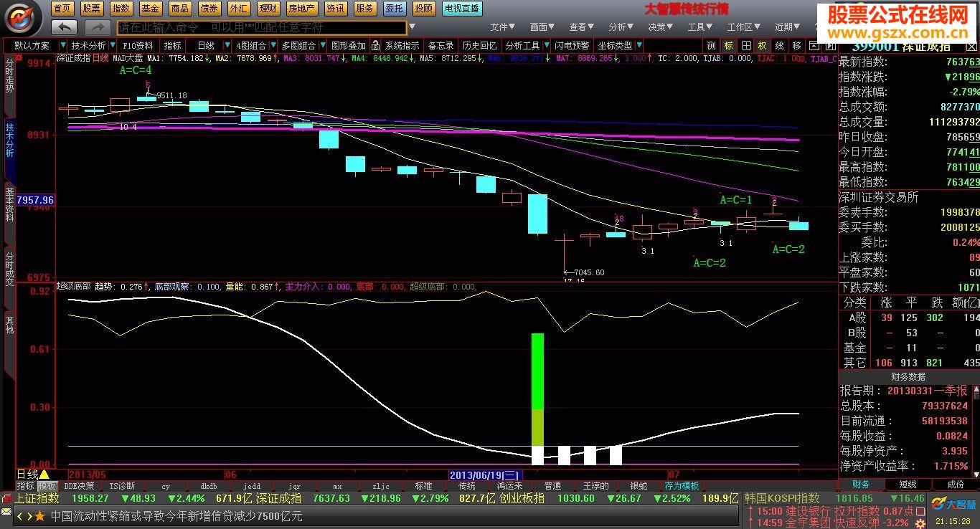Open the 基金 funds section
980x529 pixels.
coord(151,9)
